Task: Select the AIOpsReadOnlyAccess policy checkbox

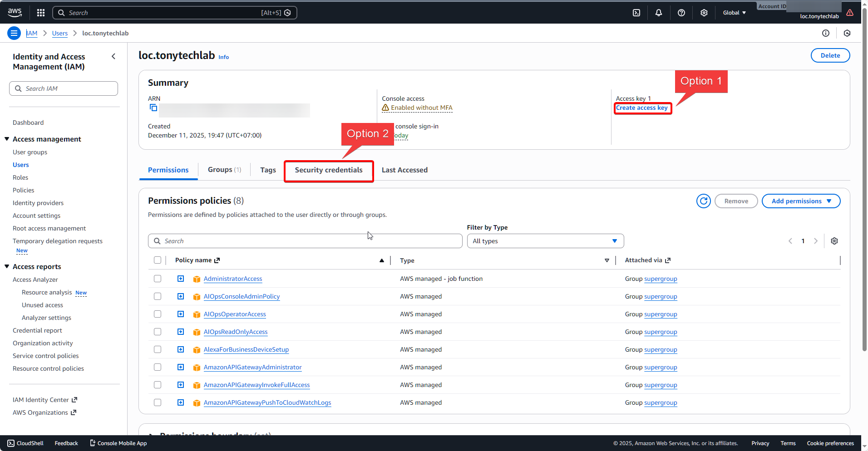Action: (158, 332)
